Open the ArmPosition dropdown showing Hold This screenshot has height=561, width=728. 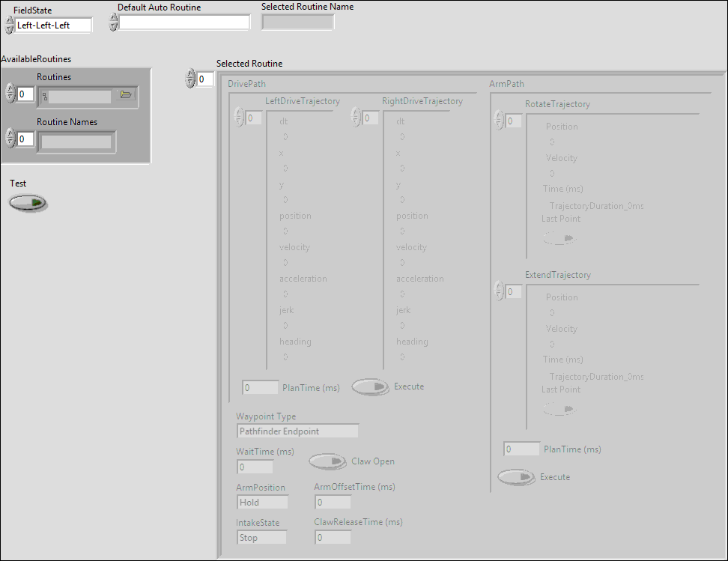[x=262, y=502]
